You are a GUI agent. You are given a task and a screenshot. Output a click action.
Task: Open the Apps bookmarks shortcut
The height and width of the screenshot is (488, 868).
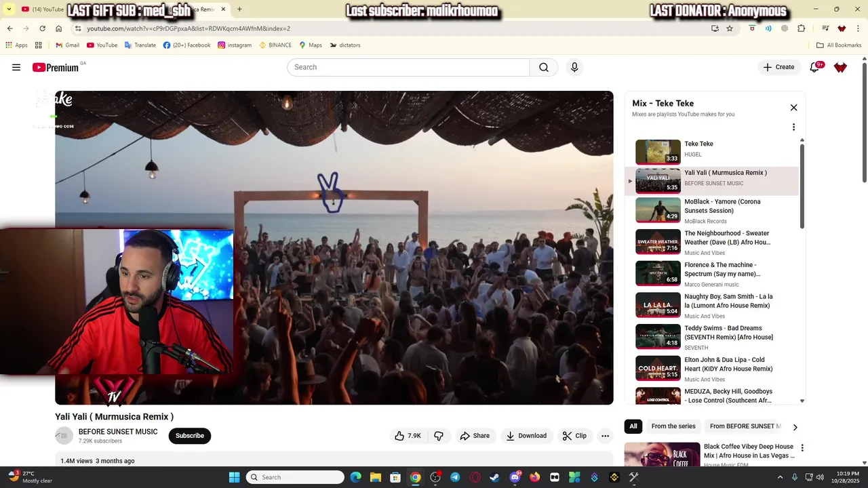click(17, 45)
